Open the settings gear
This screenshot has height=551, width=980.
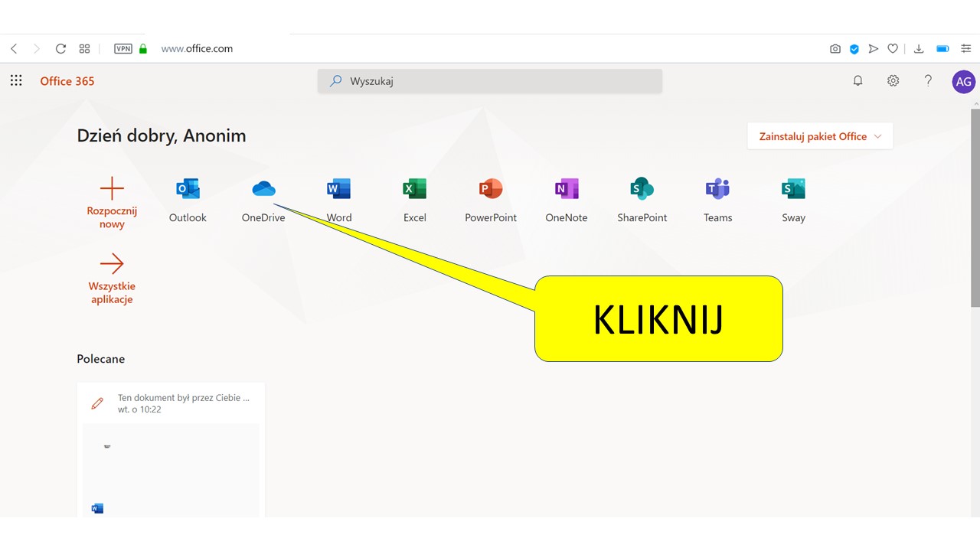893,81
